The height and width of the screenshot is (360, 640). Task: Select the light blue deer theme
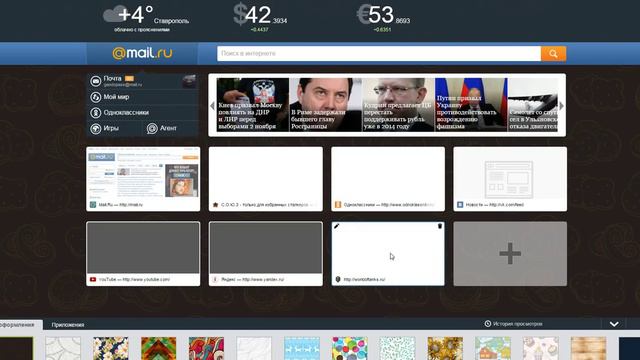pyautogui.click(x=302, y=349)
